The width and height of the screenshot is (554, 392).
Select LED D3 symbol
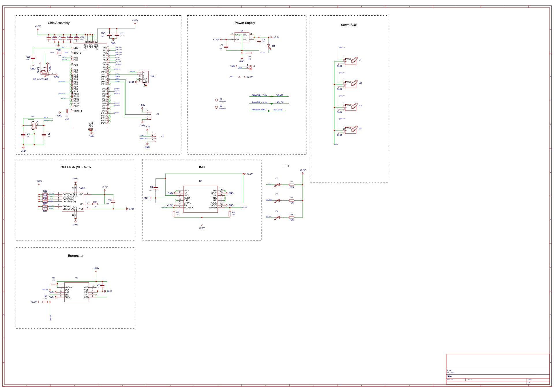(x=278, y=200)
